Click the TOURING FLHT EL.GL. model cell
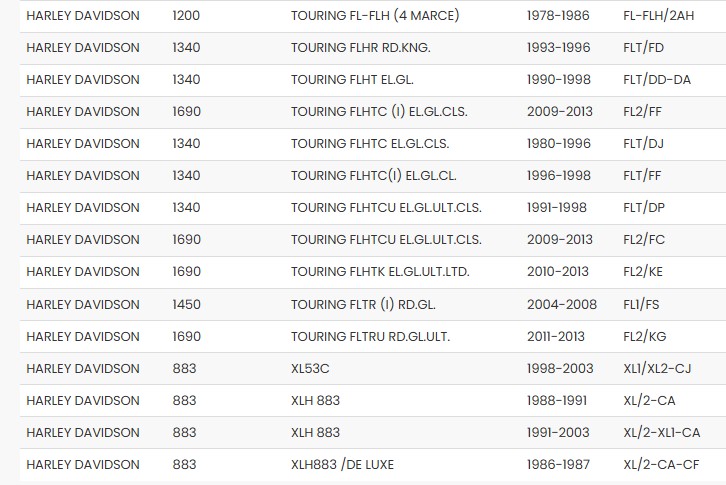 pos(351,80)
